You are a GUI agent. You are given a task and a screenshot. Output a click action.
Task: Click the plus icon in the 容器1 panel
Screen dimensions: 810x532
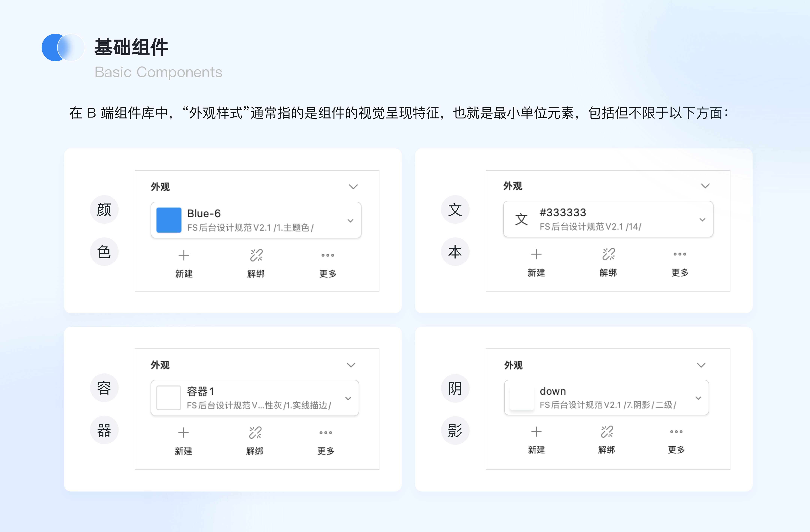point(183,433)
